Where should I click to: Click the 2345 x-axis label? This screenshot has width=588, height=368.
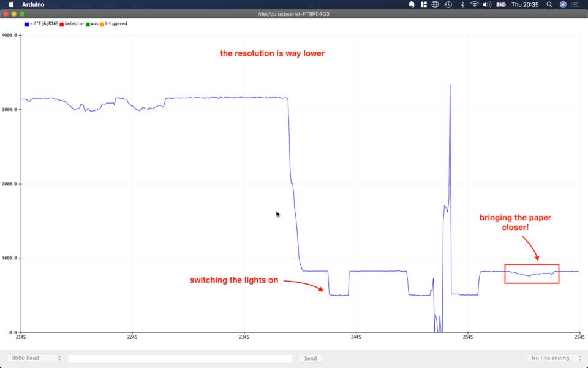point(244,337)
